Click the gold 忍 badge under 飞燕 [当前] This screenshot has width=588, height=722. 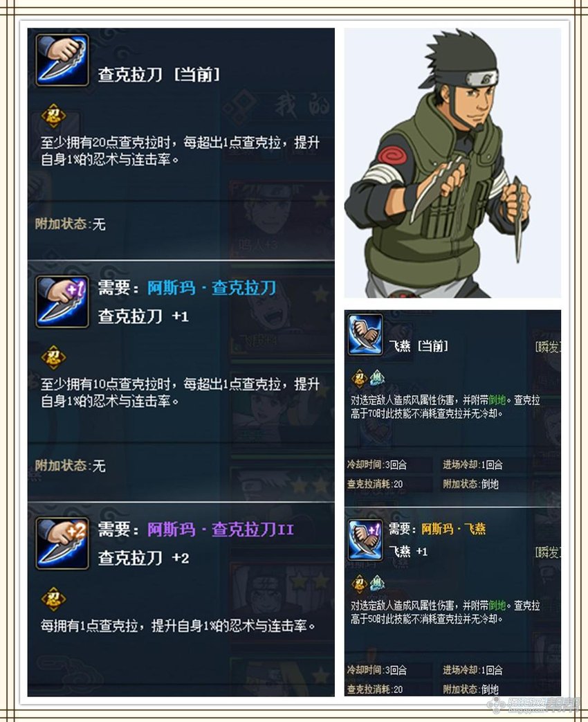(359, 379)
